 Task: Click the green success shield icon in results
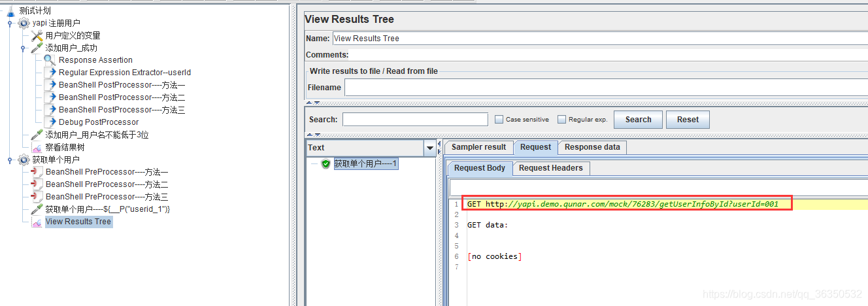(325, 164)
